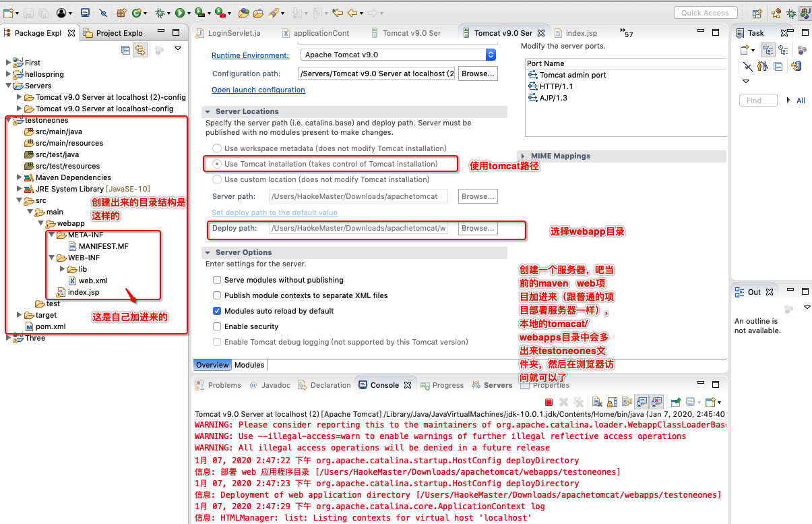Image resolution: width=812 pixels, height=524 pixels.
Task: Click Browse next to Server path
Action: [x=478, y=196]
